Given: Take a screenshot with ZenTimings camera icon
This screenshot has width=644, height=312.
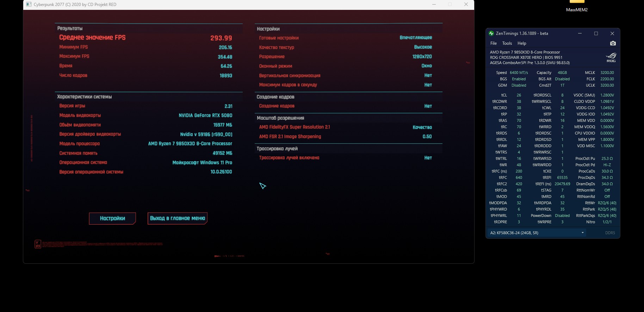Looking at the screenshot, I should pos(613,43).
